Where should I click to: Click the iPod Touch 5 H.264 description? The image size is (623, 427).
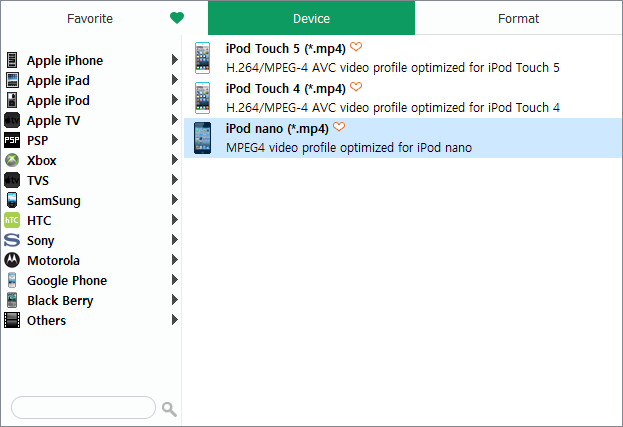(x=393, y=68)
